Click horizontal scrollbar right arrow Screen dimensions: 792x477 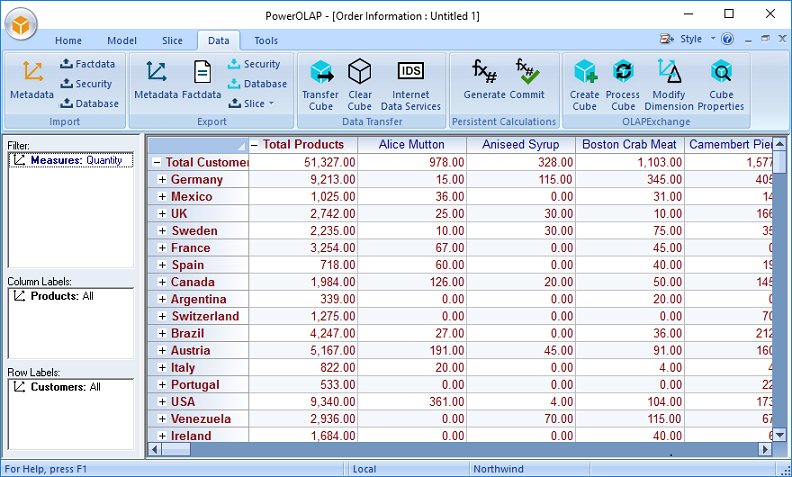click(x=765, y=449)
